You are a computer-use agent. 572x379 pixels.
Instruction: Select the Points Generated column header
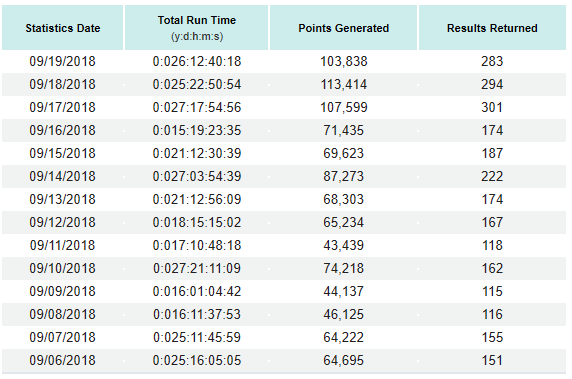[343, 28]
